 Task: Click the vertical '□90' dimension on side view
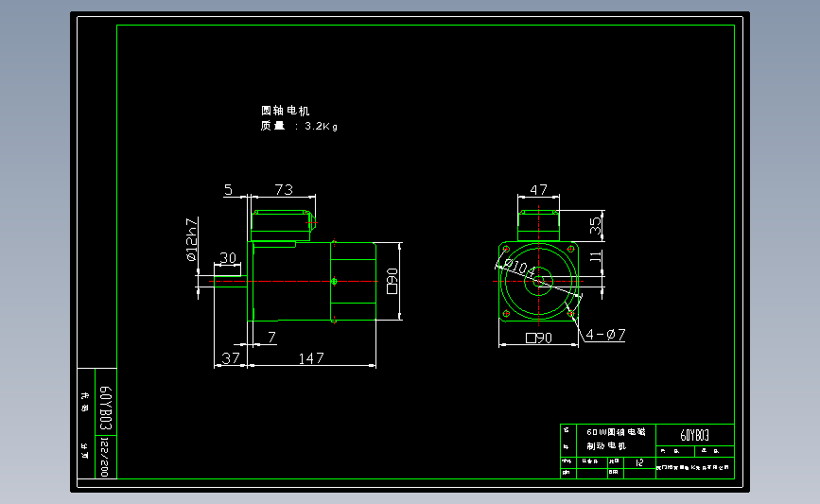[x=393, y=281]
